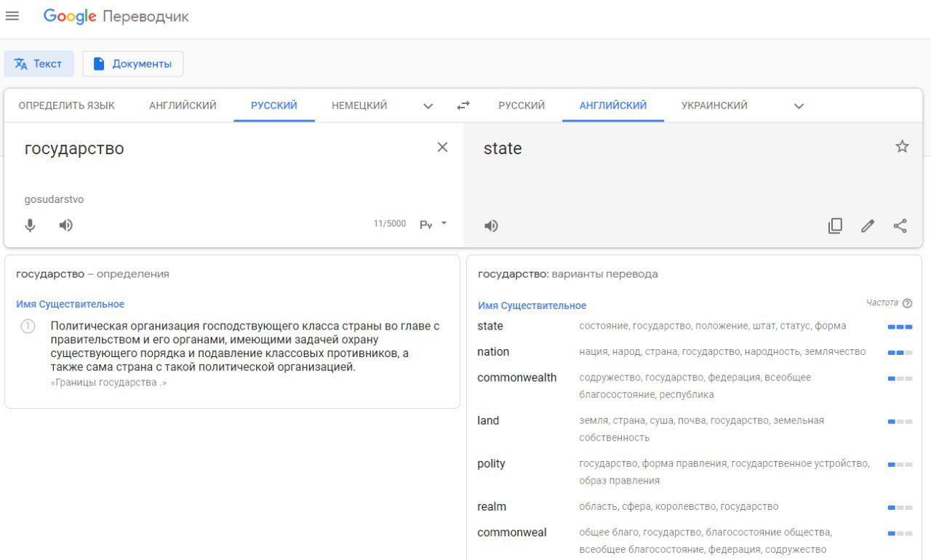Open the Частота help question icon
The width and height of the screenshot is (931, 560).
(907, 303)
